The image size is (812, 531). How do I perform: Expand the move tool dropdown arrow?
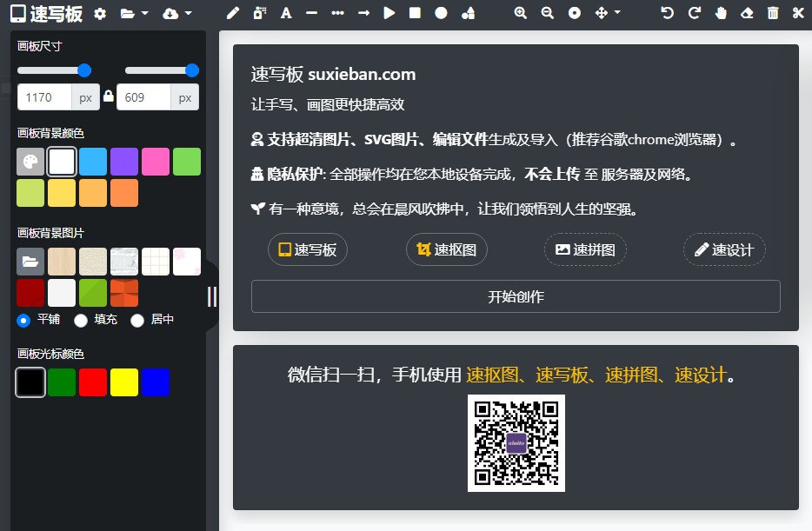click(x=617, y=13)
